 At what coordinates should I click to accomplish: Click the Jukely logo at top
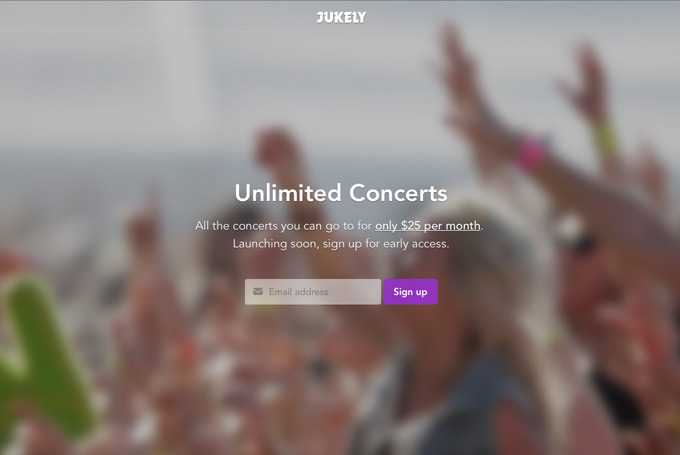tap(341, 17)
